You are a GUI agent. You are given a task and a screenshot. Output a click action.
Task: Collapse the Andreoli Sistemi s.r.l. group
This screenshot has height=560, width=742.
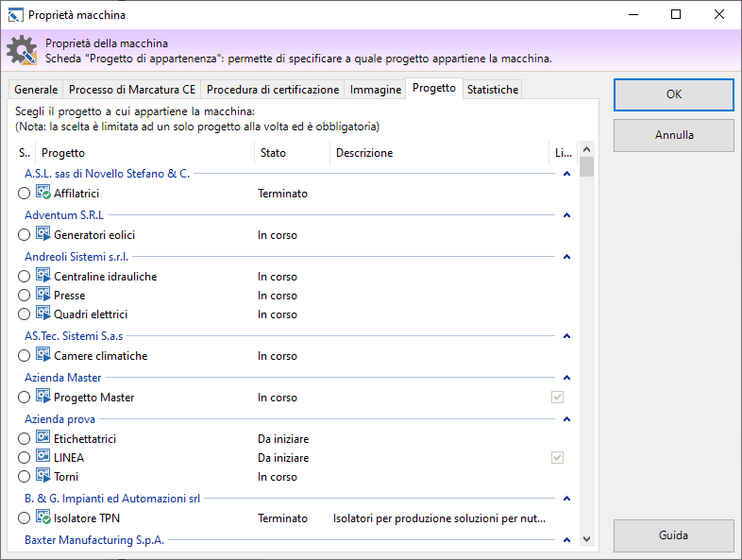coord(566,257)
